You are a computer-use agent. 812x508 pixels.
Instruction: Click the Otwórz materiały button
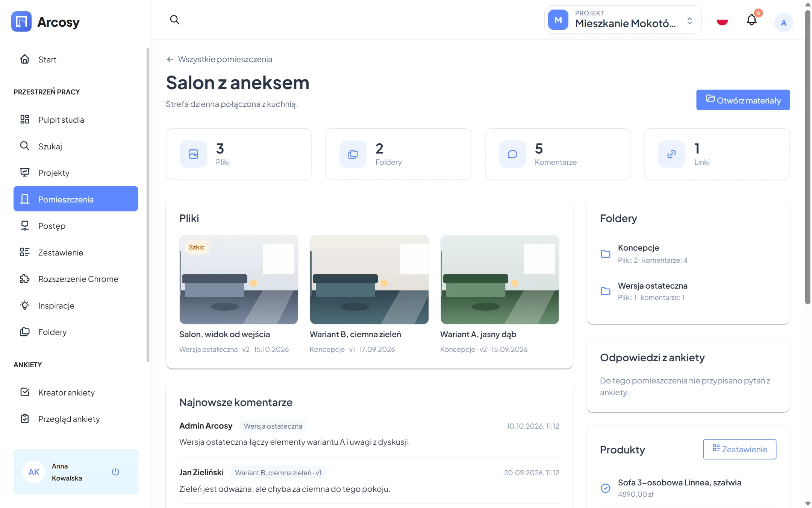[743, 100]
